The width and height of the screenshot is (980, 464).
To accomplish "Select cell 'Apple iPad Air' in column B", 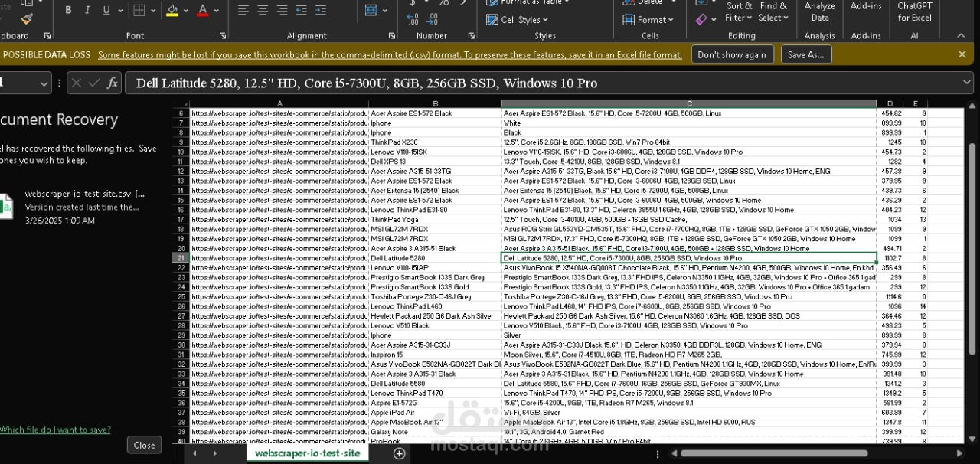I will (x=435, y=412).
